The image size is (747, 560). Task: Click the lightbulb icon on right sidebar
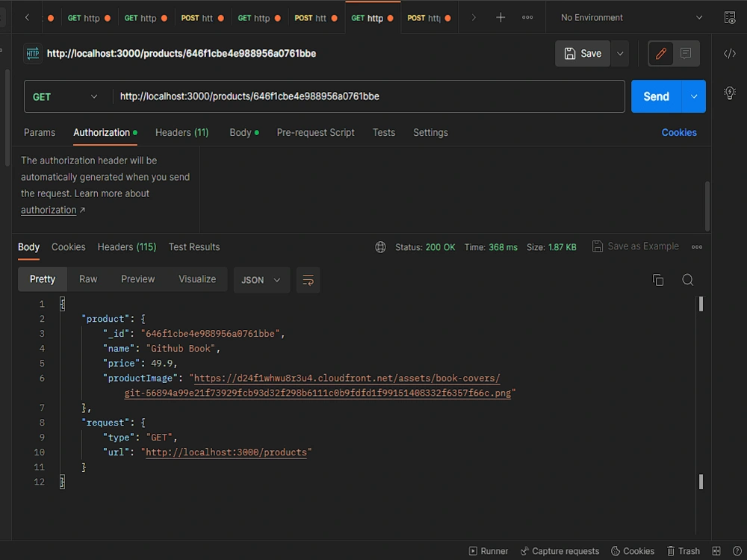[730, 93]
